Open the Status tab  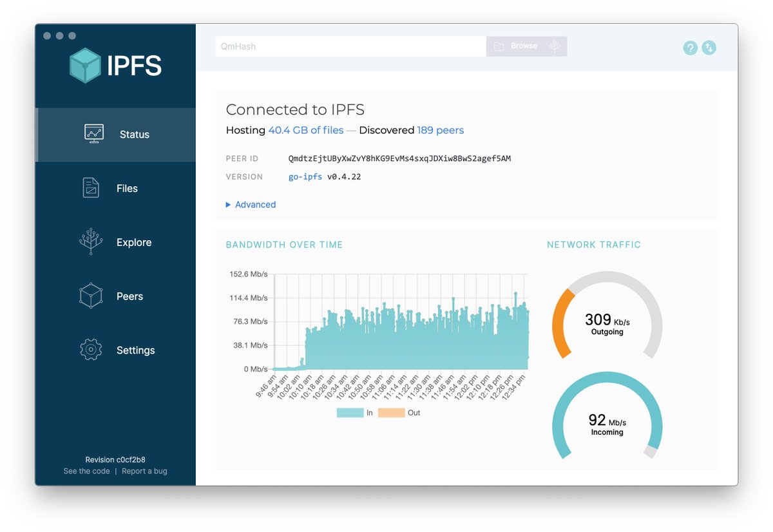[x=116, y=135]
